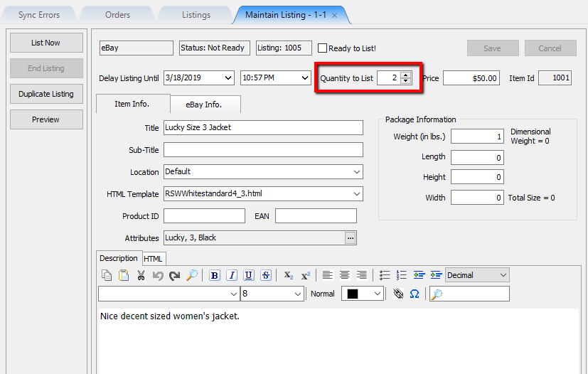588x374 pixels.
Task: Apply Superscript formatting
Action: [306, 275]
